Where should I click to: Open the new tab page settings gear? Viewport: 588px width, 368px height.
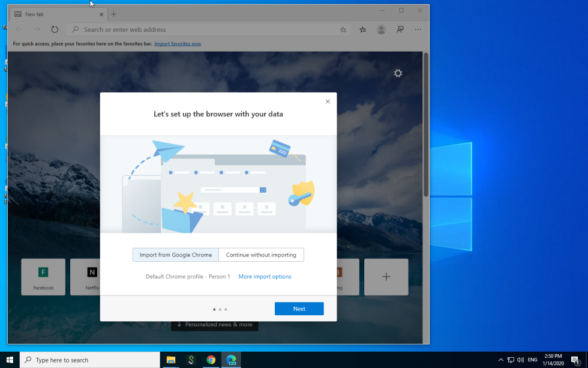click(398, 73)
